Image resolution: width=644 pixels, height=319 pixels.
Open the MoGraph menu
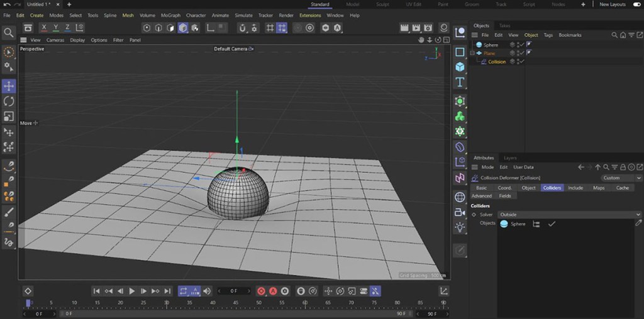pos(170,15)
